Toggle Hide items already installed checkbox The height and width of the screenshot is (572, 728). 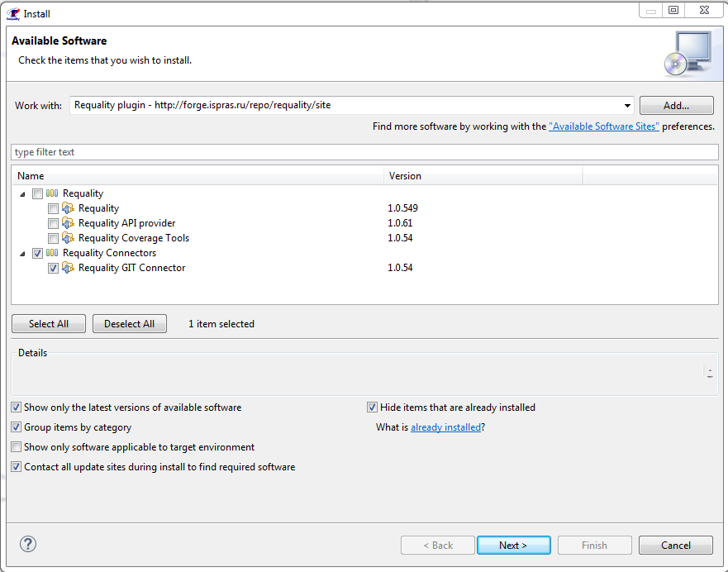pos(372,408)
